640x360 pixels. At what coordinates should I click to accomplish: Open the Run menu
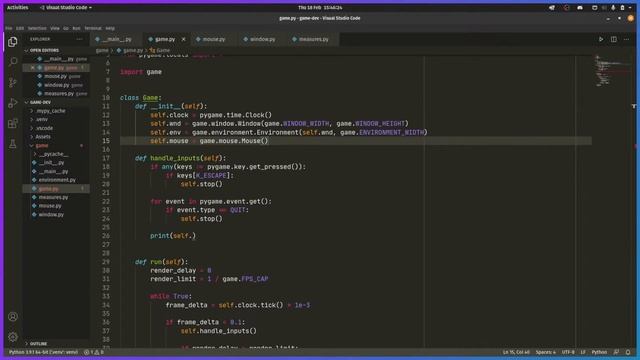pos(76,28)
